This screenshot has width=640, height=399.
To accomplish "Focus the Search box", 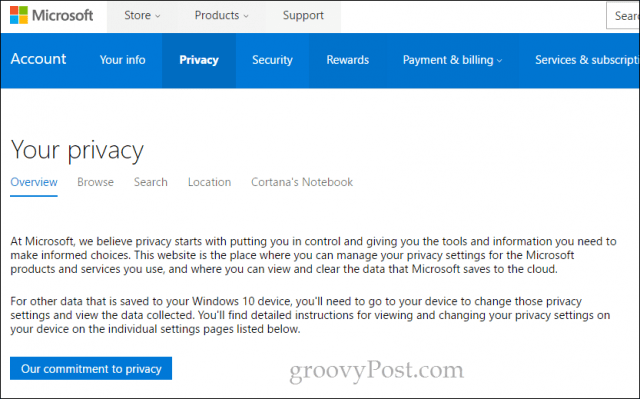I will [x=623, y=16].
